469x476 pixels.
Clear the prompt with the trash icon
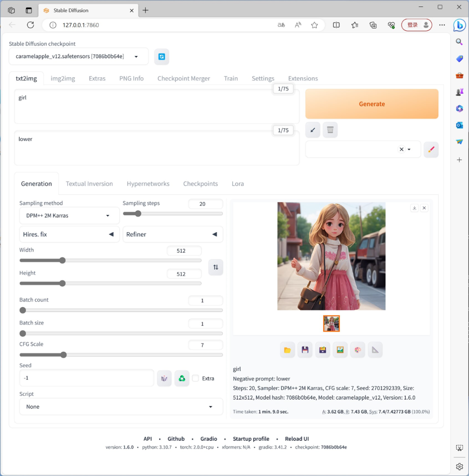(330, 130)
